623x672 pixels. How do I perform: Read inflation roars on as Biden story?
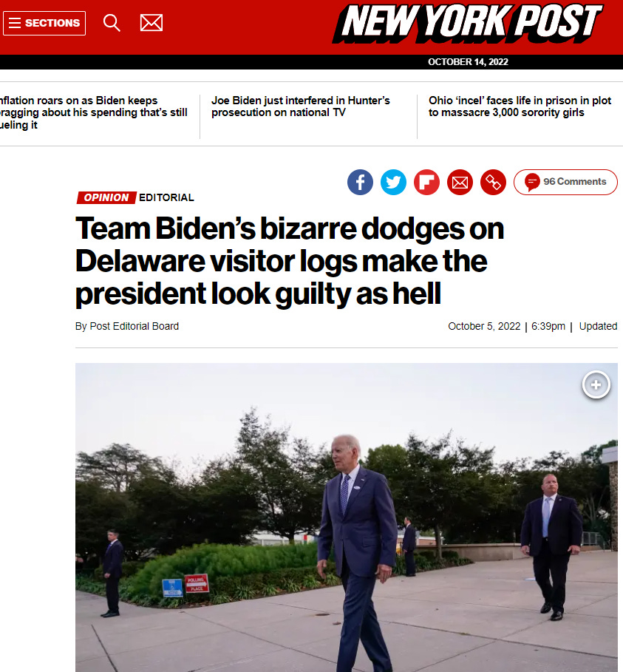tap(93, 112)
